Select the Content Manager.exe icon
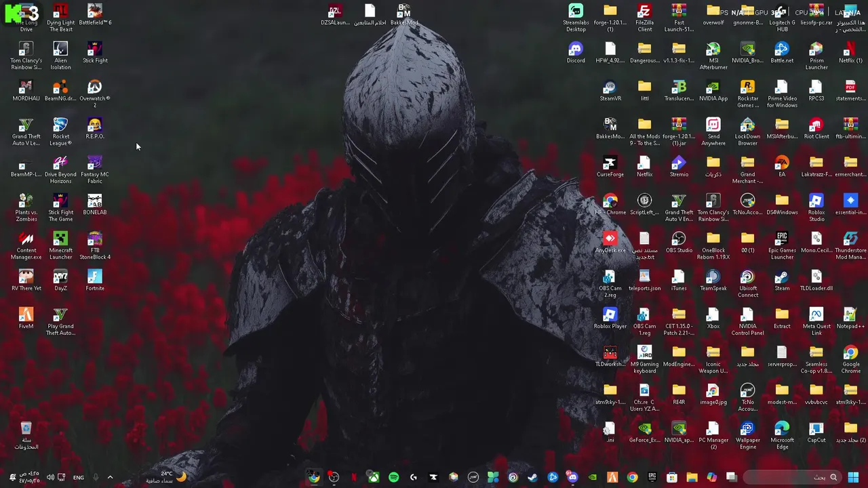This screenshot has height=488, width=868. tap(26, 246)
